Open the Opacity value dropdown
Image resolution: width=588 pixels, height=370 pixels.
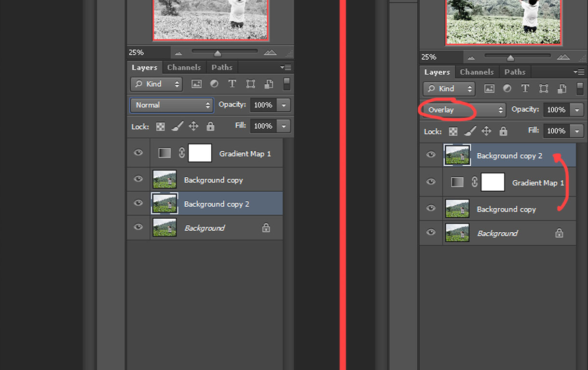(283, 105)
